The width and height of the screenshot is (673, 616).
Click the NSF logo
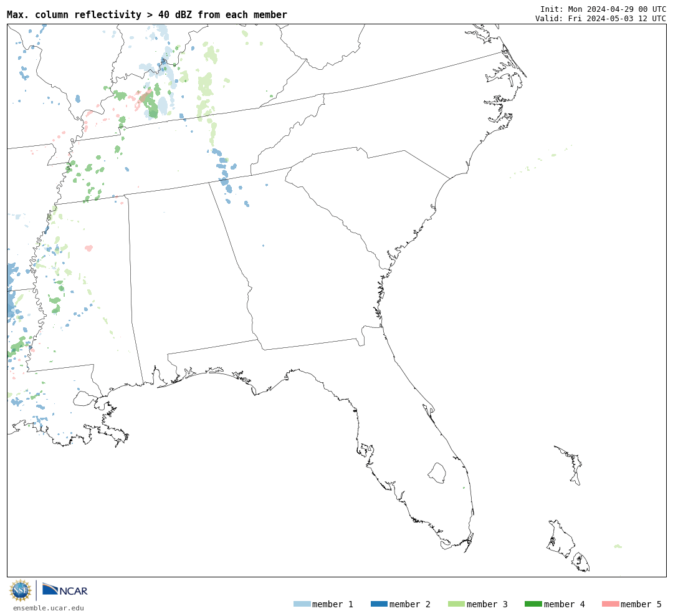[20, 590]
